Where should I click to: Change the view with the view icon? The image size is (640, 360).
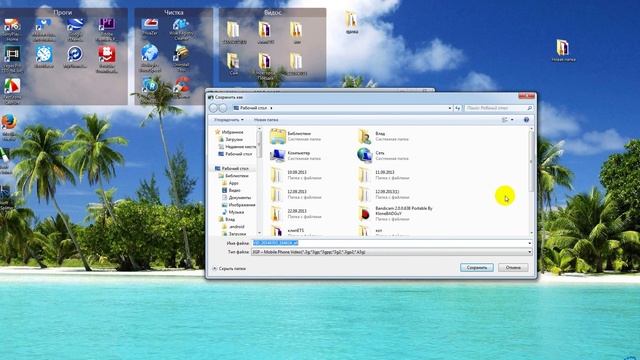coord(504,120)
